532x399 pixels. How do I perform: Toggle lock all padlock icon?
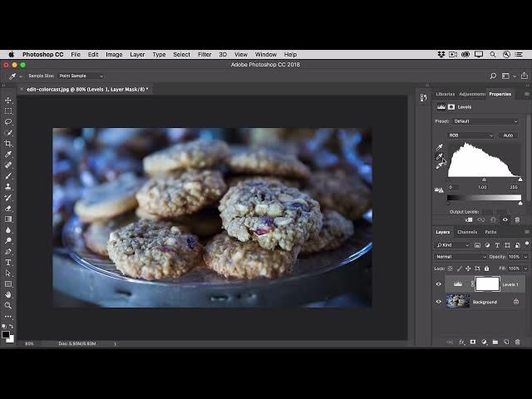486,268
